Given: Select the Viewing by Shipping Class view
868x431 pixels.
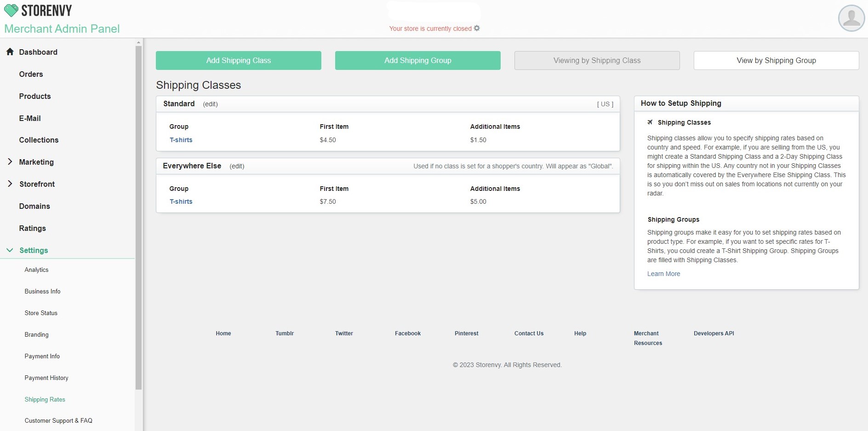Looking at the screenshot, I should [597, 60].
